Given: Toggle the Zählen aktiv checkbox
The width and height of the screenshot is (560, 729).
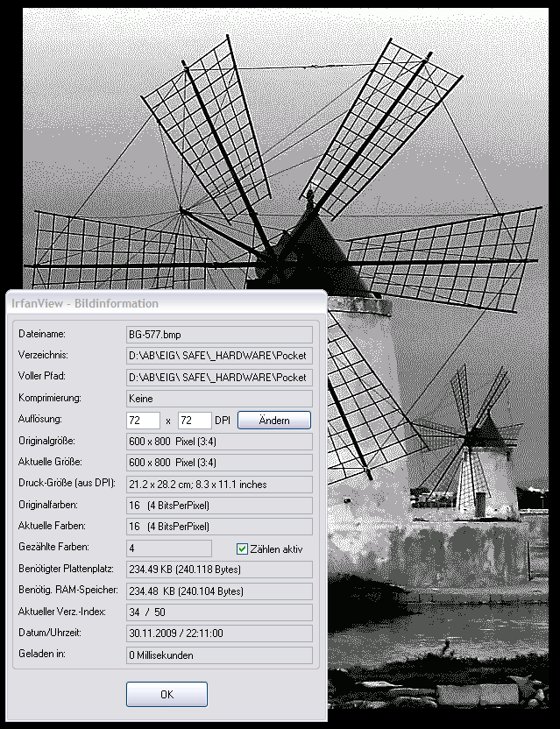Looking at the screenshot, I should (x=241, y=549).
